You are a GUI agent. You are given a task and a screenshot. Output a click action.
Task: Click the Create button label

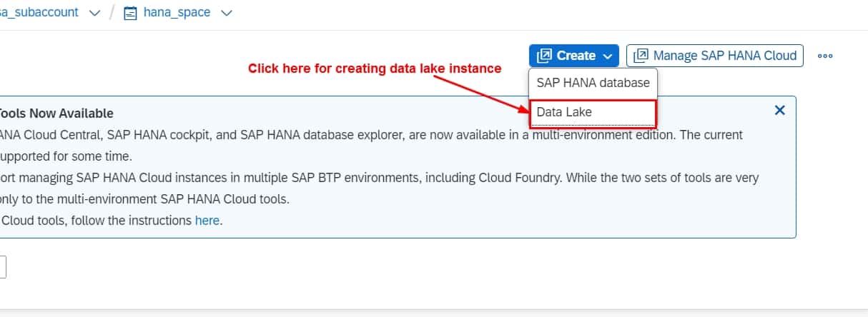[576, 56]
